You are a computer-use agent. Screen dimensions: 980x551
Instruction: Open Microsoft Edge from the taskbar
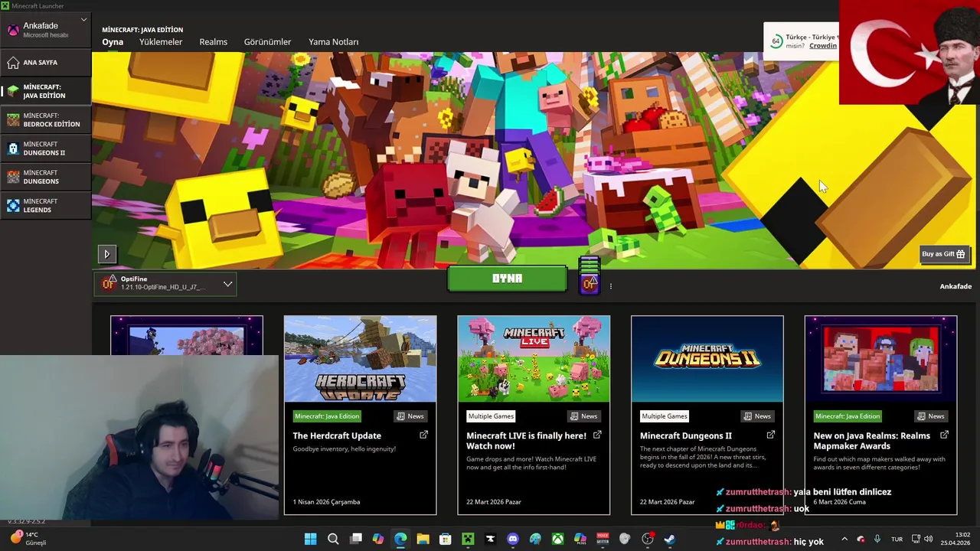tap(400, 539)
